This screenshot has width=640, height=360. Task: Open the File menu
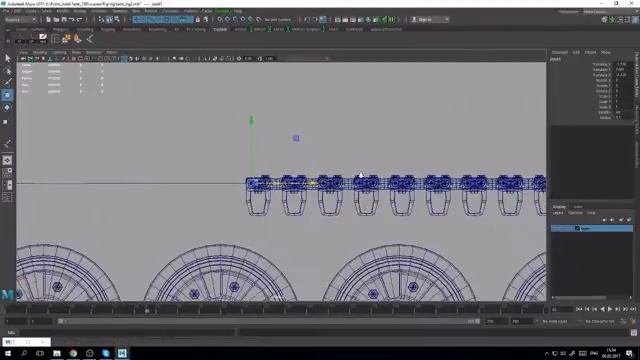tap(6, 11)
